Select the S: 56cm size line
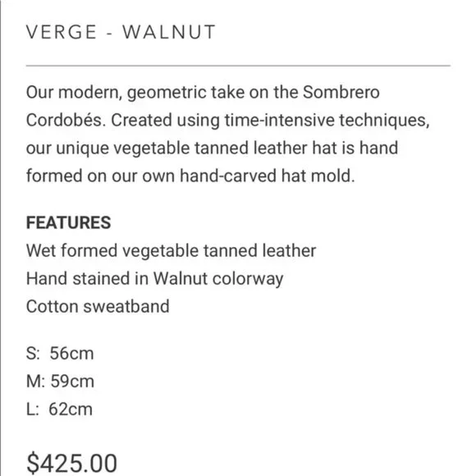The height and width of the screenshot is (476, 476). [60, 354]
